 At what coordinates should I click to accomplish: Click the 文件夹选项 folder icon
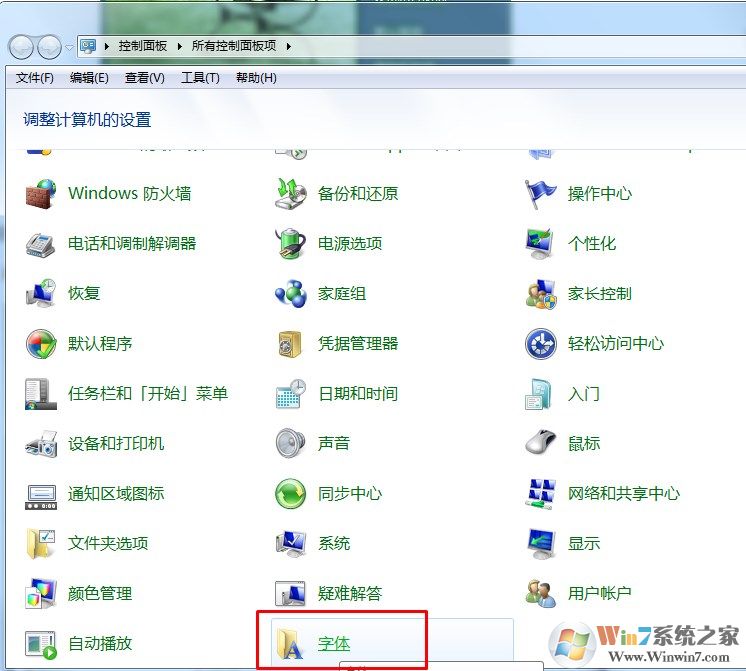pyautogui.click(x=41, y=543)
